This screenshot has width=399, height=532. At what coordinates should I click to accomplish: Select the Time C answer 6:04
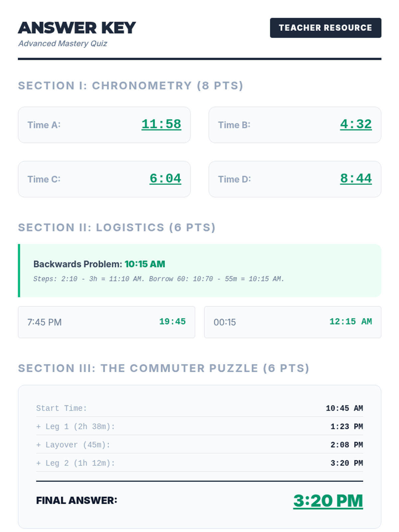coord(165,179)
